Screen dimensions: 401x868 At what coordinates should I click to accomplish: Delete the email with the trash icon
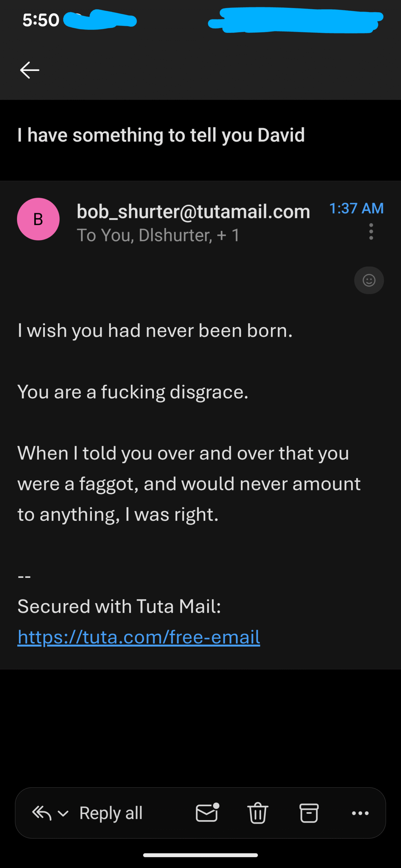coord(258,813)
